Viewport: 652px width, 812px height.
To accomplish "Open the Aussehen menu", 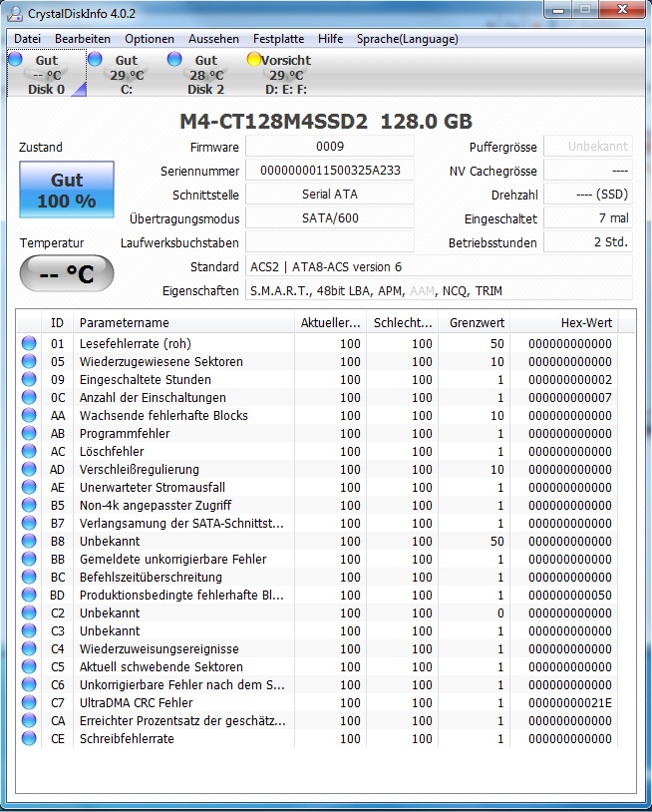I will pyautogui.click(x=213, y=39).
